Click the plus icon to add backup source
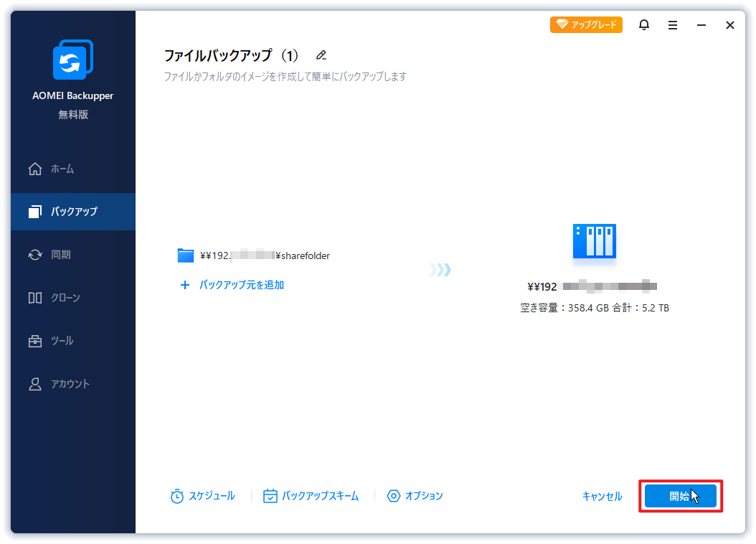756x544 pixels. tap(184, 285)
